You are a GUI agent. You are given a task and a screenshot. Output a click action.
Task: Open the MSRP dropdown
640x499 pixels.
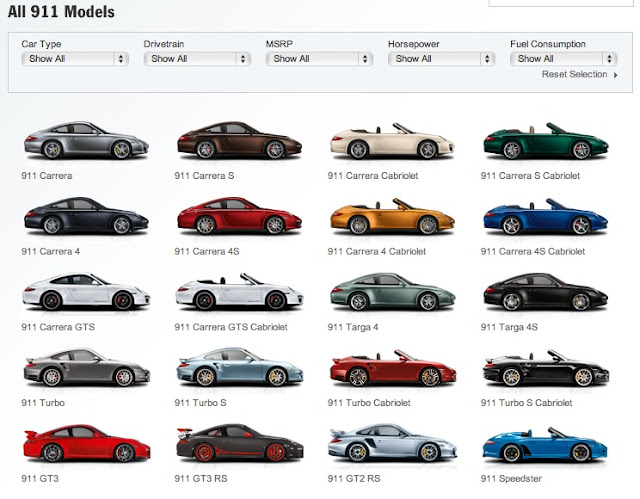pos(319,59)
